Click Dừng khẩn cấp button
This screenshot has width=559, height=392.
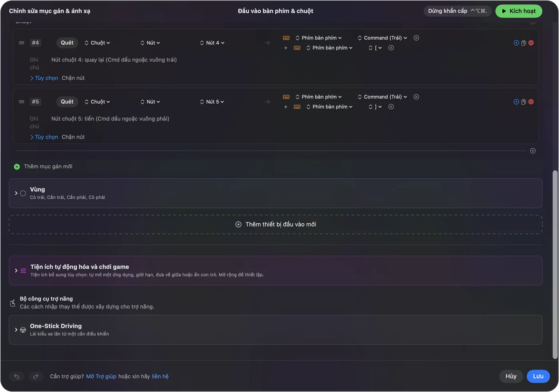(458, 11)
